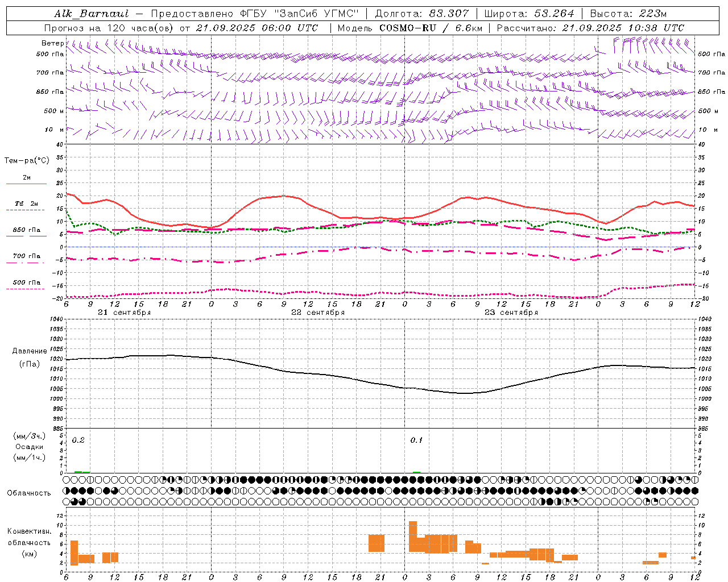The height and width of the screenshot is (582, 728).
Task: Click the solid red line sample under 2м legend
Action: pyautogui.click(x=26, y=184)
